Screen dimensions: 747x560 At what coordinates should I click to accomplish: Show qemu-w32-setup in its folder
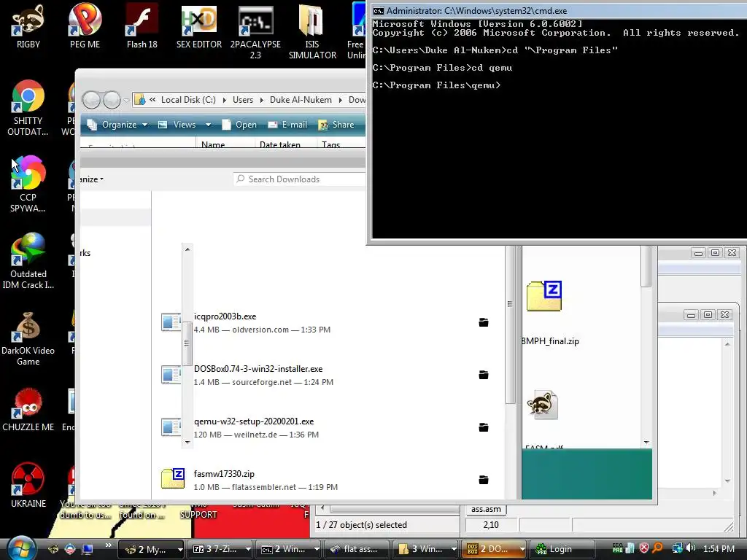(484, 427)
